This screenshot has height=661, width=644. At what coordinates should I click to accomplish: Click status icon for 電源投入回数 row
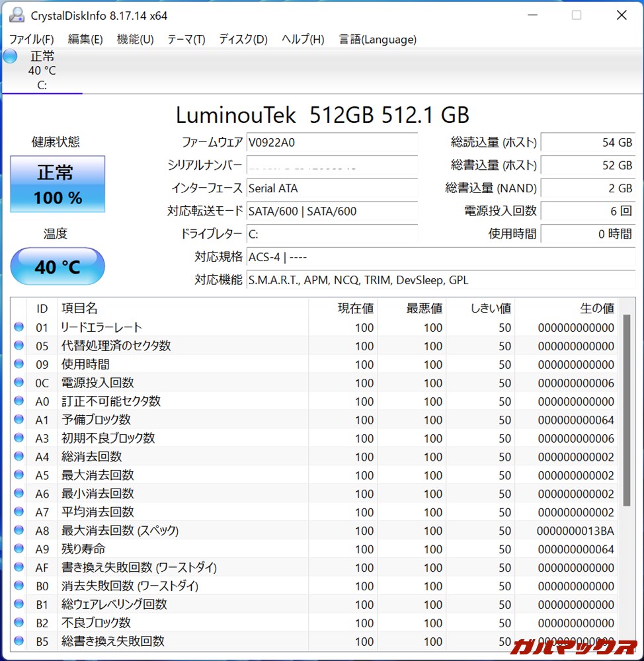pos(19,383)
